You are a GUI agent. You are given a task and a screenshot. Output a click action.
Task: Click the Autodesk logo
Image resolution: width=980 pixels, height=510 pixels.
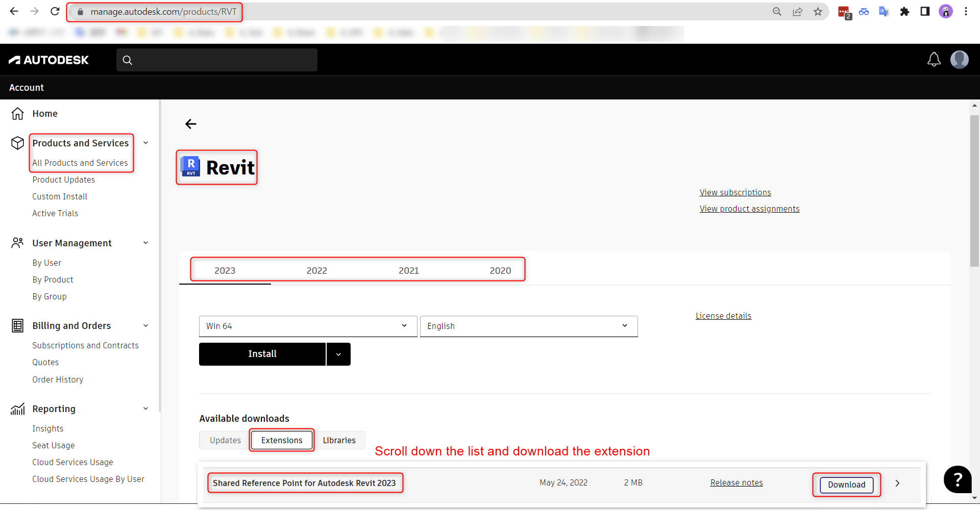(49, 60)
